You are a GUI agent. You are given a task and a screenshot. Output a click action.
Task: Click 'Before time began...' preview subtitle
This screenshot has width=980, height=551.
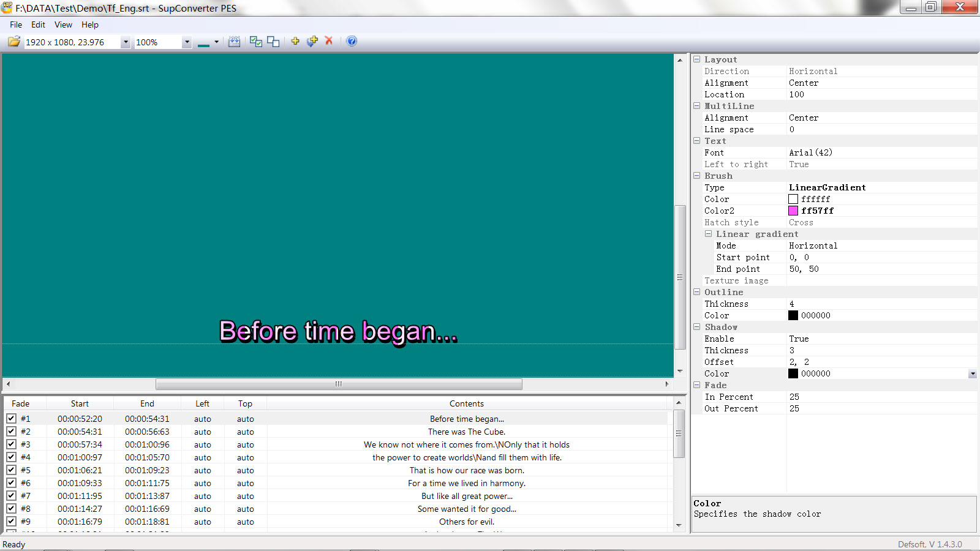pyautogui.click(x=338, y=332)
